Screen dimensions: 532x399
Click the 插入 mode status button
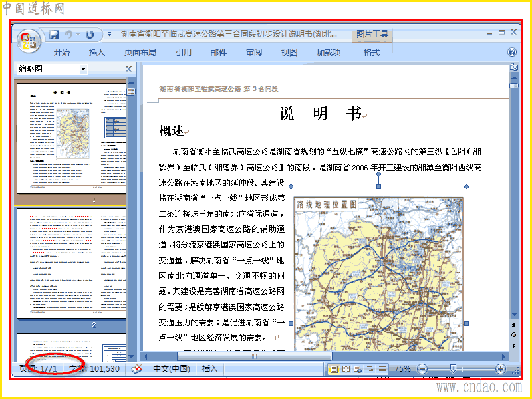click(x=209, y=369)
